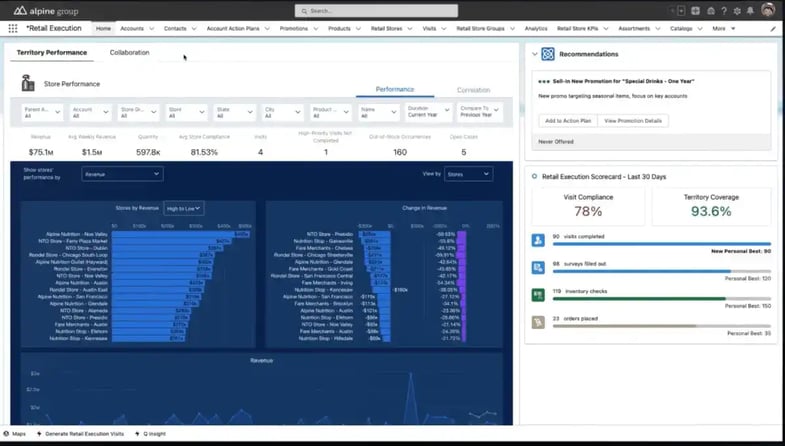Image resolution: width=785 pixels, height=446 pixels.
Task: Open the State filter dropdown
Action: [x=234, y=112]
